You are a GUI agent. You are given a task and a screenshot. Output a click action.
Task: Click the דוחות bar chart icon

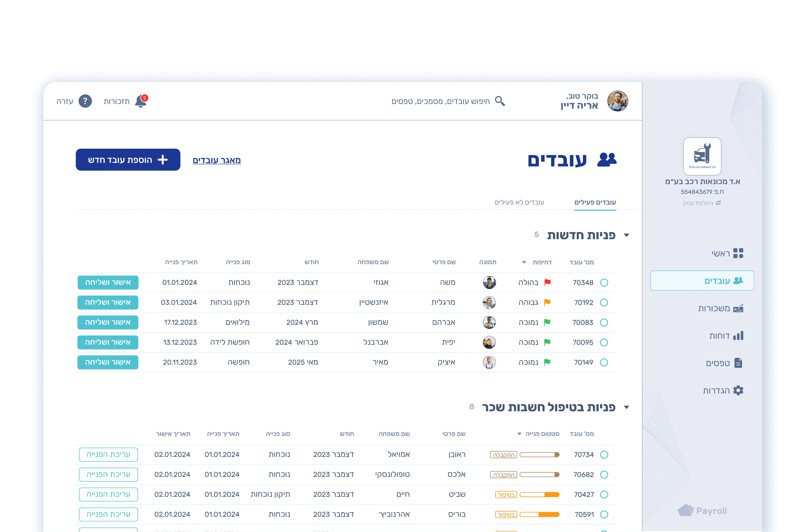[x=738, y=335]
